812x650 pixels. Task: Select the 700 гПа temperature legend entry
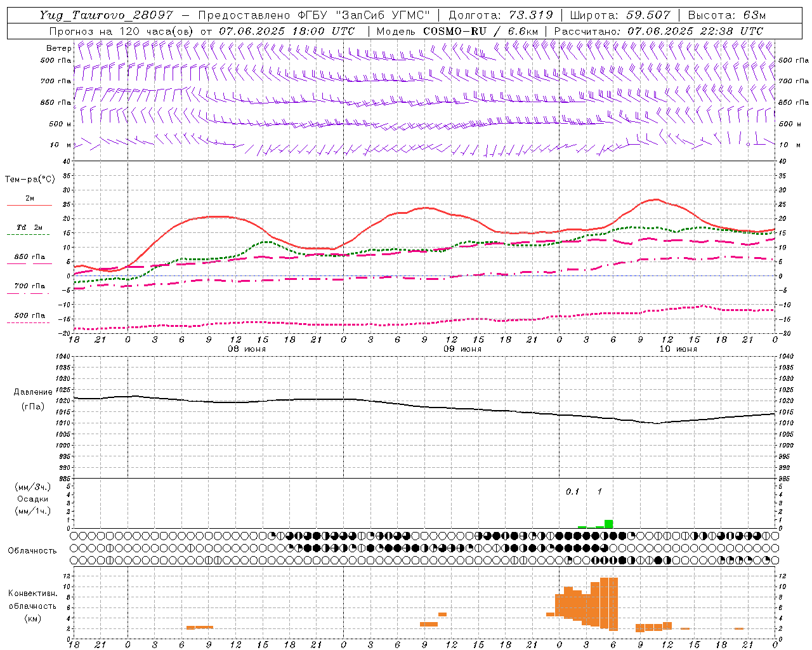pyautogui.click(x=30, y=286)
